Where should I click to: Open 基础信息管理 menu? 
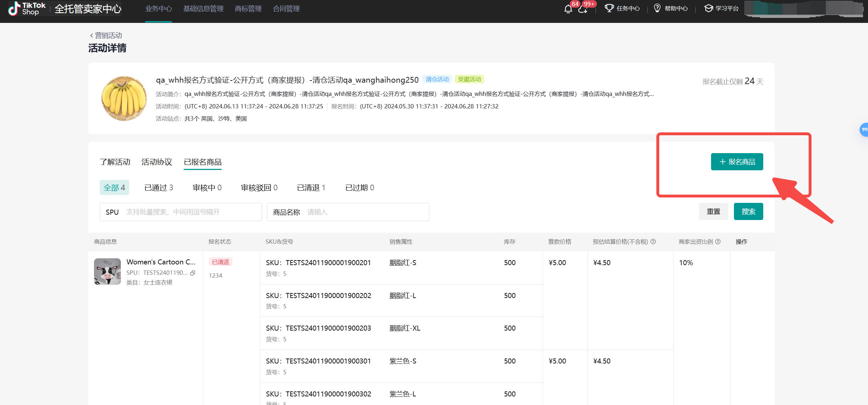[x=203, y=9]
